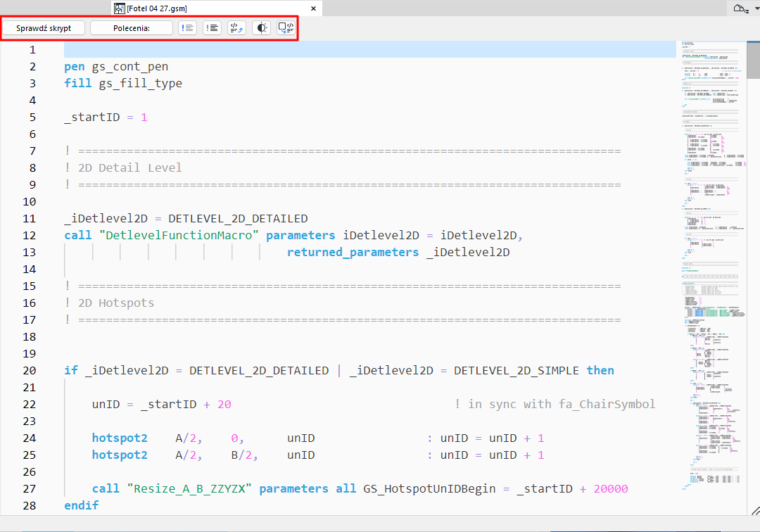
Task: Click the endif keyword on line 28
Action: [80, 505]
